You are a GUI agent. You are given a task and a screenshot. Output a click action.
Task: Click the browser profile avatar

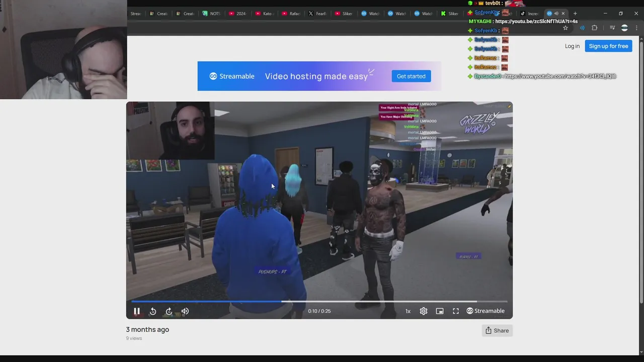[624, 28]
